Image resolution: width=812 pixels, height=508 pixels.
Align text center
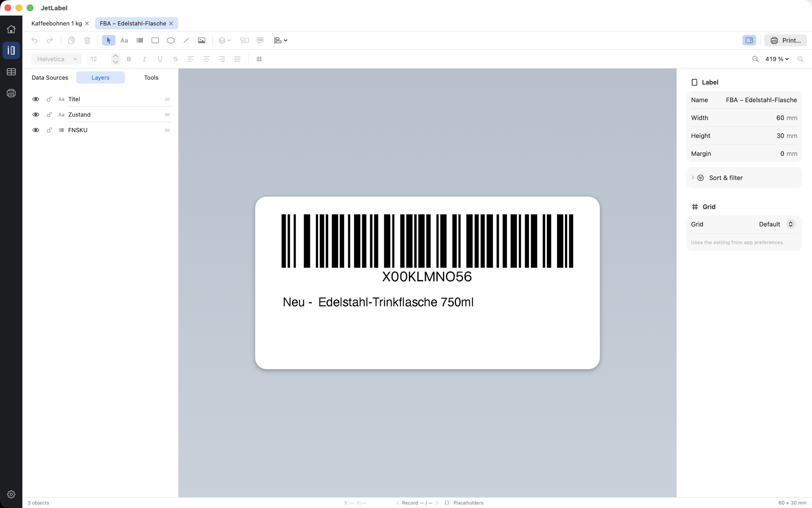tap(206, 59)
